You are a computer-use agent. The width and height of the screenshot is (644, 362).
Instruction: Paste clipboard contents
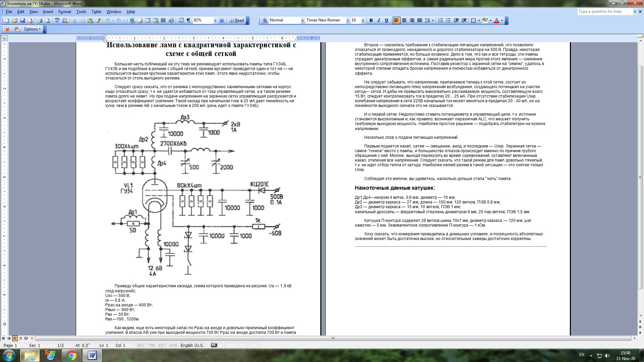pos(90,20)
